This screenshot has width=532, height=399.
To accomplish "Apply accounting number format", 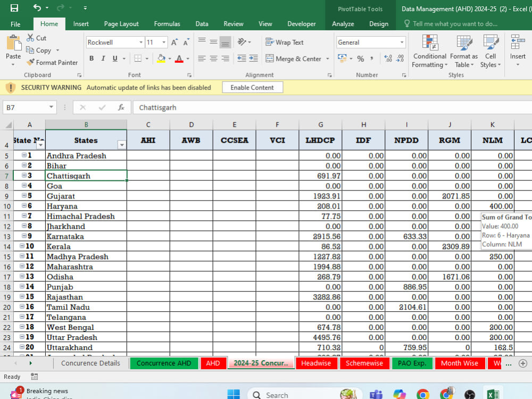I will pos(342,59).
